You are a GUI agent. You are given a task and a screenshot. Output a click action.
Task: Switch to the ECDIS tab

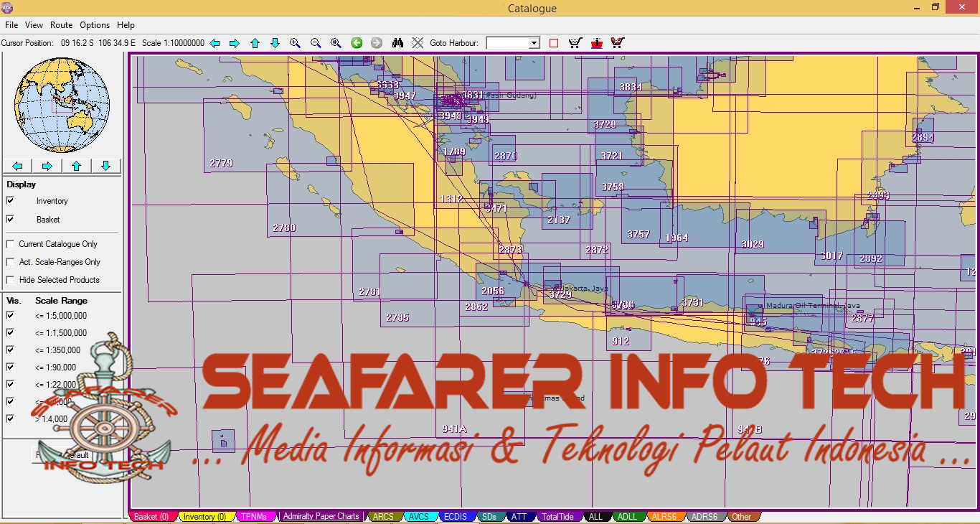(457, 516)
